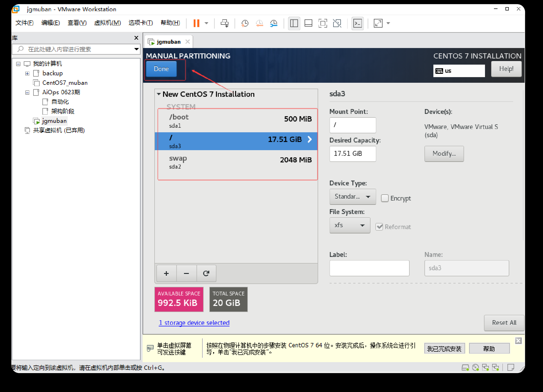
Task: Toggle the library sidebar view icon
Action: click(x=294, y=23)
